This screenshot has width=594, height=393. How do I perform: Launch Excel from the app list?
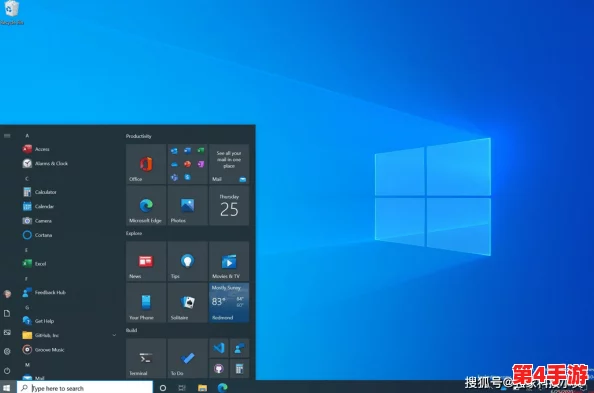coord(69,264)
